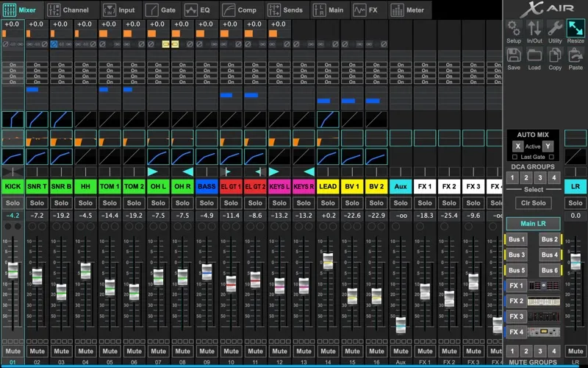Mute the LEAD channel
This screenshot has width=588, height=368.
pos(328,352)
